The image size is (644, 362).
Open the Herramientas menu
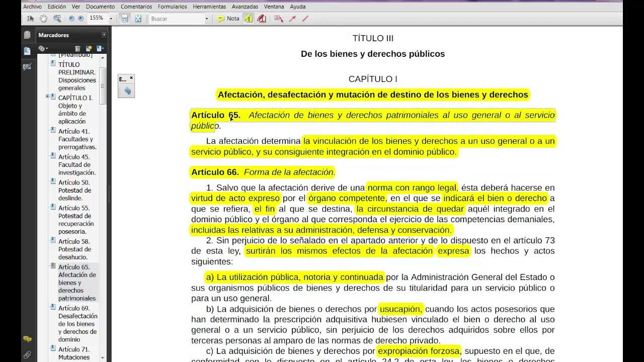coord(209,7)
